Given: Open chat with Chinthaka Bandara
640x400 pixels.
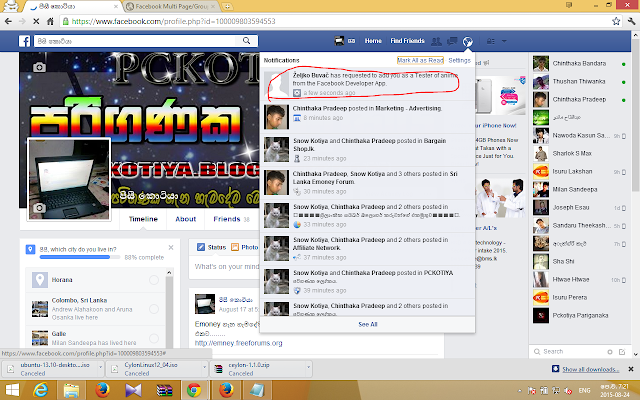Looking at the screenshot, I should pyautogui.click(x=580, y=64).
